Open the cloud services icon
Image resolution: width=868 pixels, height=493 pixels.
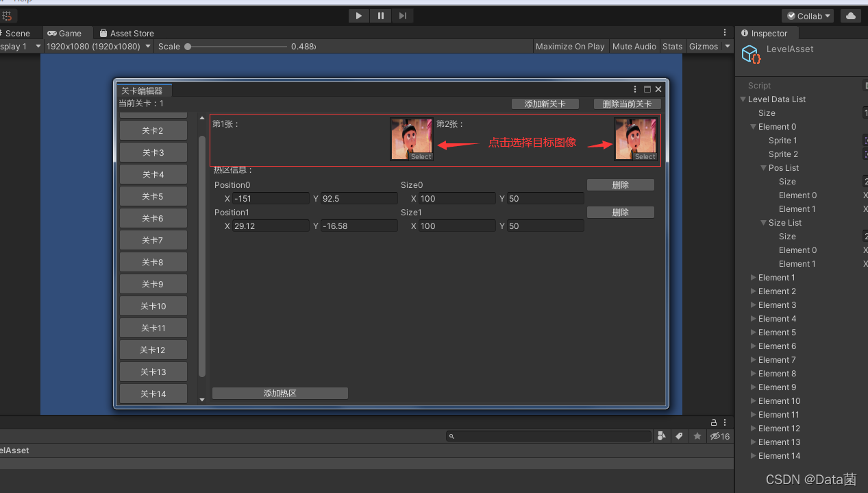(x=851, y=16)
